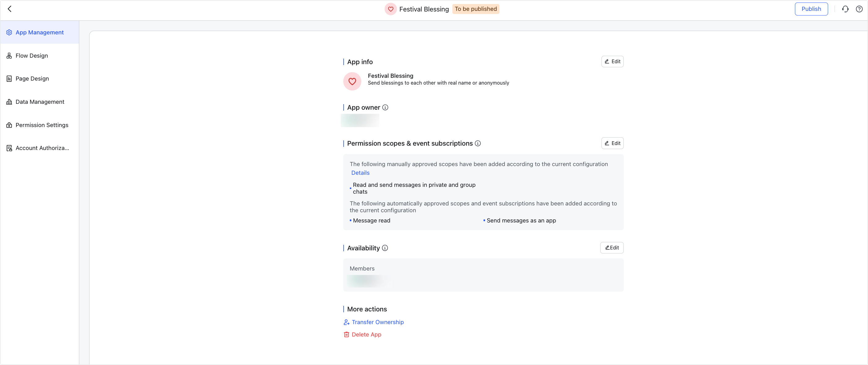Viewport: 868px width, 365px height.
Task: Click the large Festival Blessing heart logo
Action: click(352, 81)
